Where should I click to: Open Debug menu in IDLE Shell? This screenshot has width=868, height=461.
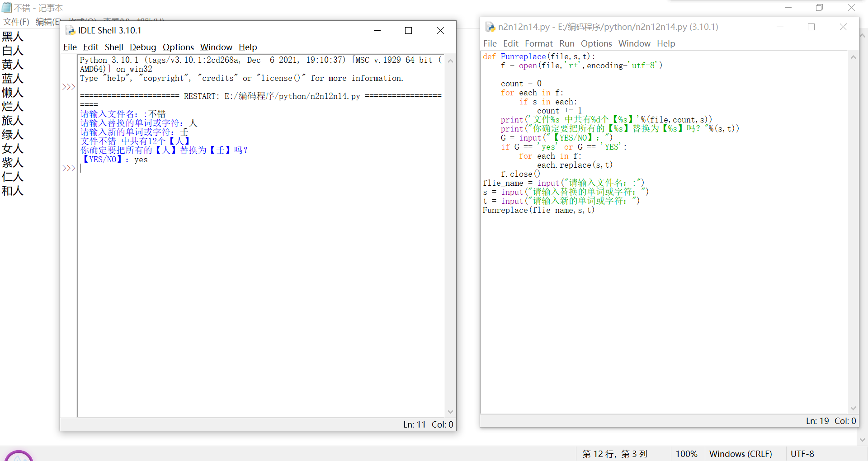click(x=143, y=47)
